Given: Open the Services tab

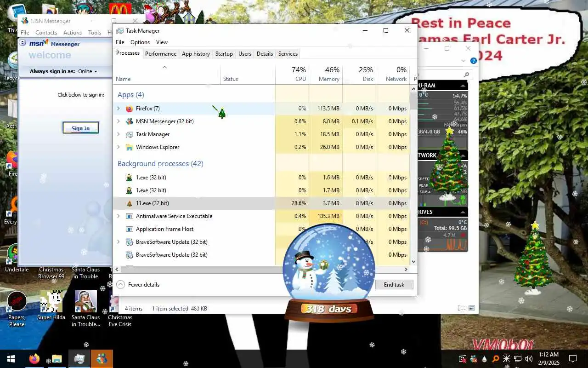Looking at the screenshot, I should tap(288, 54).
